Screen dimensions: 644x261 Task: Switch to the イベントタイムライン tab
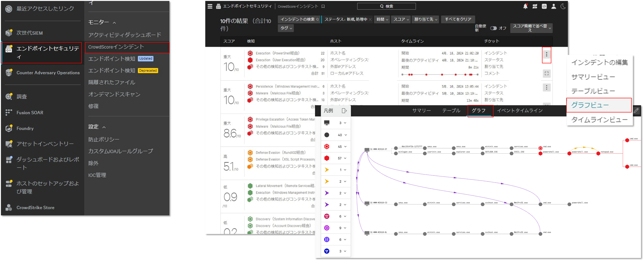click(520, 110)
